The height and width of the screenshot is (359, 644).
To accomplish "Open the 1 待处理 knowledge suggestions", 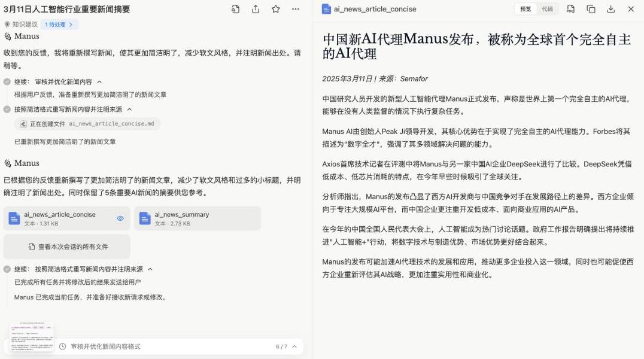I will (x=59, y=25).
